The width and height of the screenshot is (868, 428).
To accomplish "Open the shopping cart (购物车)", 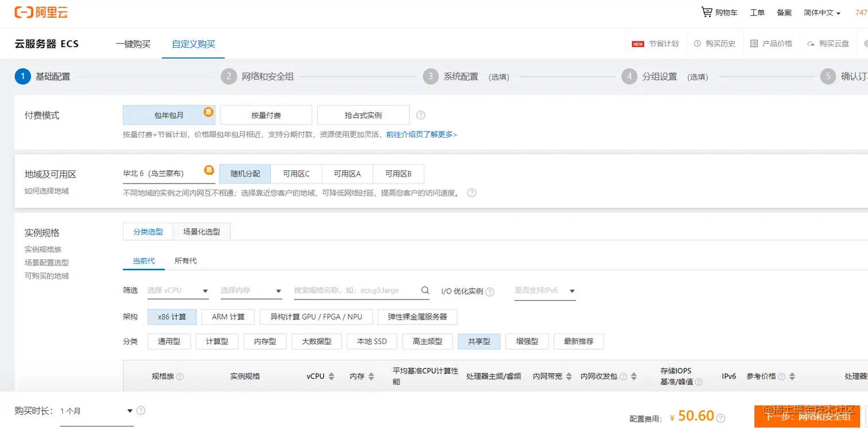I will point(719,12).
